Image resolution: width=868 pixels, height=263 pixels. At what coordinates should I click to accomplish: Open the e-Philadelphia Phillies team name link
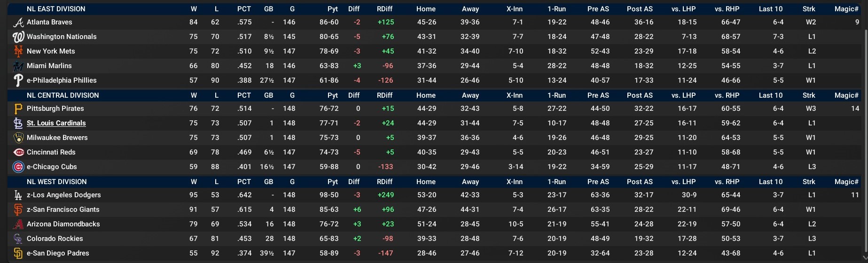click(x=62, y=80)
